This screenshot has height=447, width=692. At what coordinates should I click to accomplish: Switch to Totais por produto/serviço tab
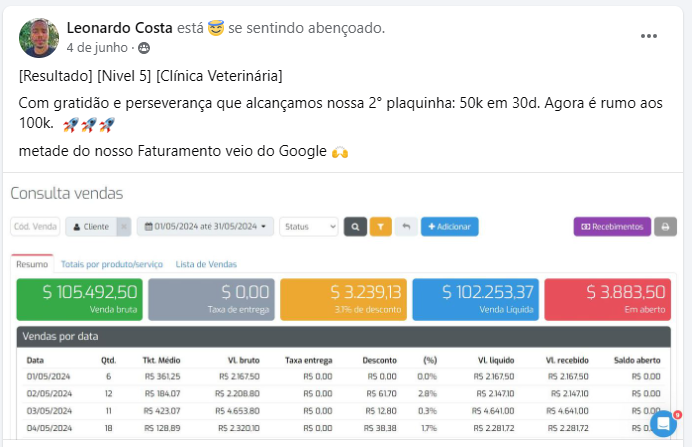pyautogui.click(x=112, y=264)
